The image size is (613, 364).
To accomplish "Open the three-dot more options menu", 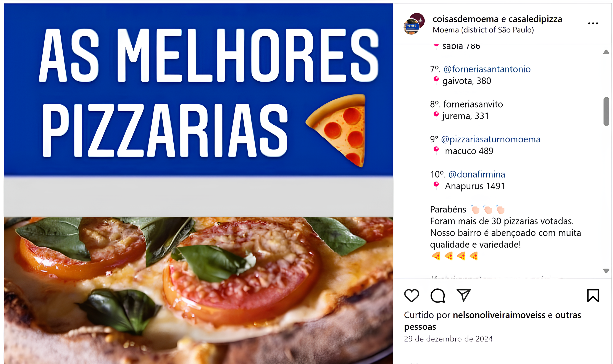I will (x=593, y=24).
